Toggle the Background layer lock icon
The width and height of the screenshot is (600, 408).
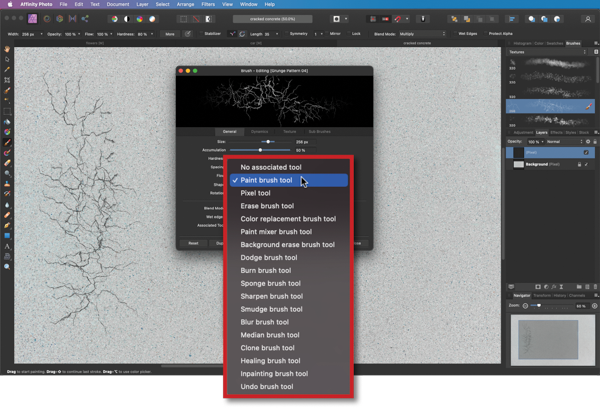[579, 164]
